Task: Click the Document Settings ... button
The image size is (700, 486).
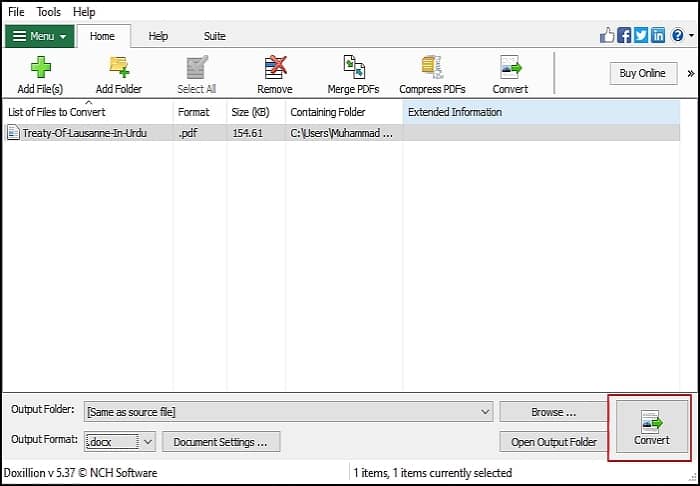Action: (x=221, y=442)
